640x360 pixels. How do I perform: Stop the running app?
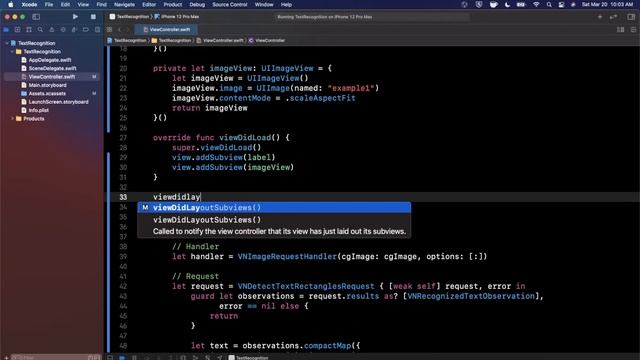tap(93, 17)
